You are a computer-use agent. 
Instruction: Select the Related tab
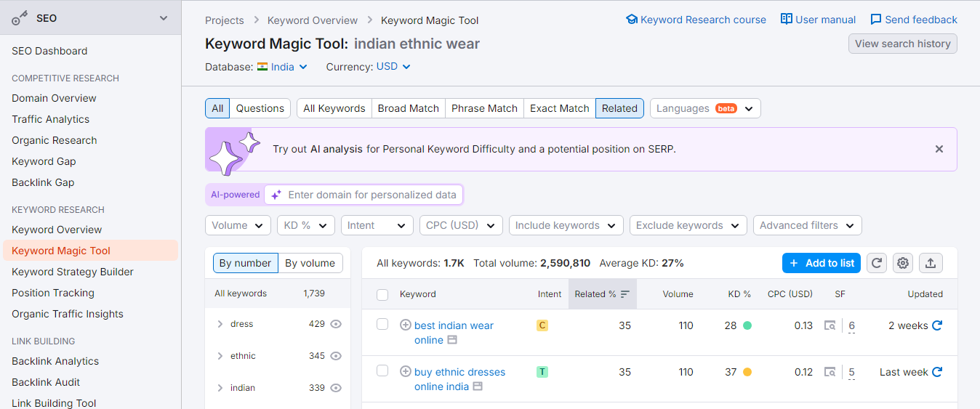click(x=619, y=108)
